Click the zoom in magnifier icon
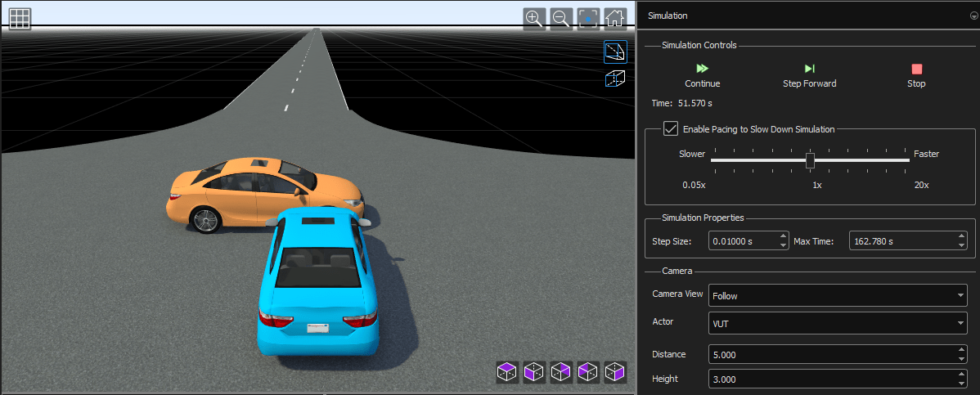The height and width of the screenshot is (395, 980). pos(534,19)
